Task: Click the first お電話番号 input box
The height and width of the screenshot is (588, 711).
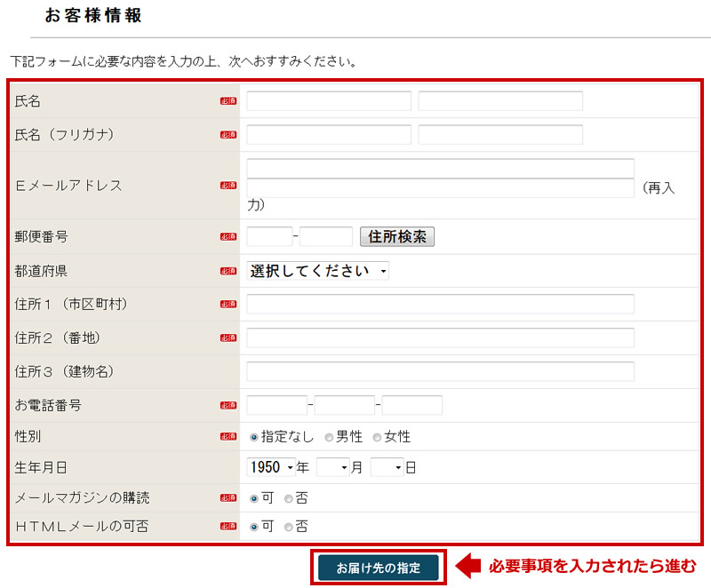Action: (277, 405)
